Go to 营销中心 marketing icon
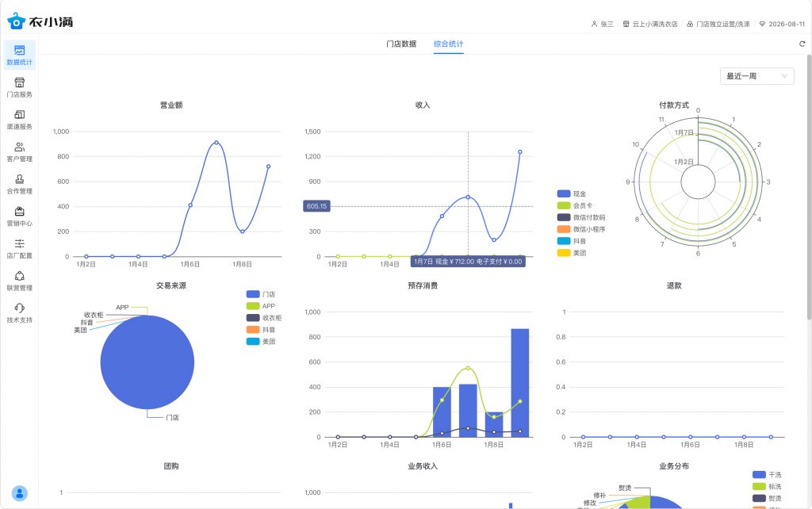The height and width of the screenshot is (509, 812). (x=19, y=212)
